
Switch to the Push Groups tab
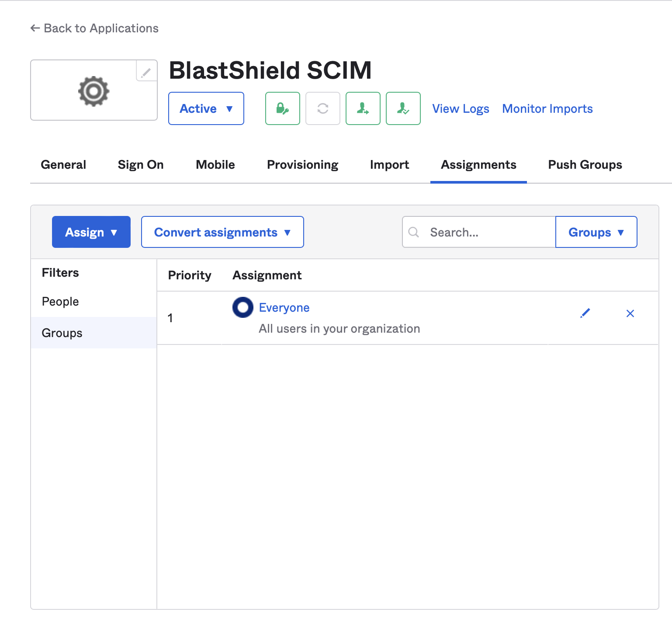(585, 165)
